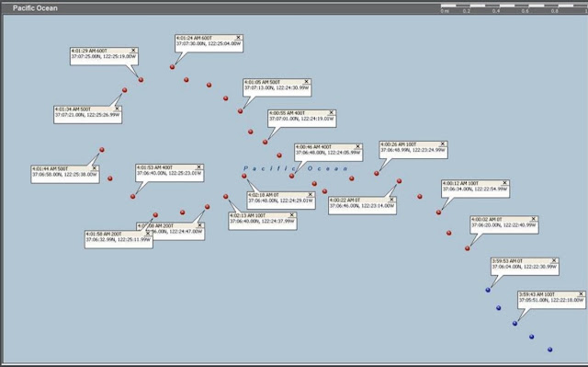Image resolution: width=588 pixels, height=367 pixels.
Task: Select the red point for 4:00:02 AM 0T
Action: point(468,248)
